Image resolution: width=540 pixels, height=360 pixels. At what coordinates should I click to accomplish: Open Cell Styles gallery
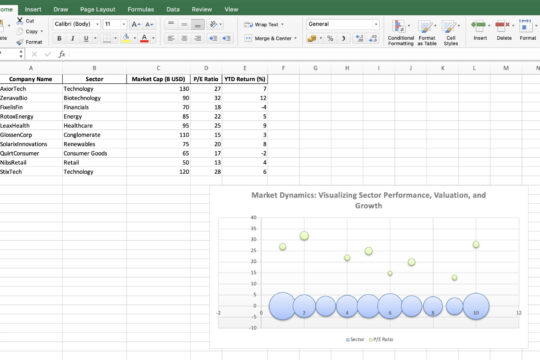[x=451, y=32]
